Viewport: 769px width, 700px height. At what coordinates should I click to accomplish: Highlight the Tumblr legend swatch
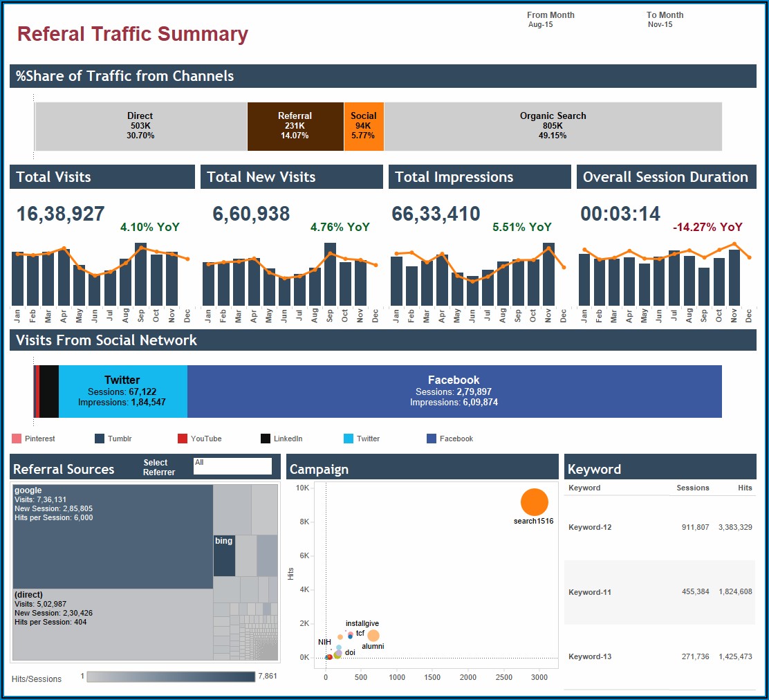(x=100, y=439)
